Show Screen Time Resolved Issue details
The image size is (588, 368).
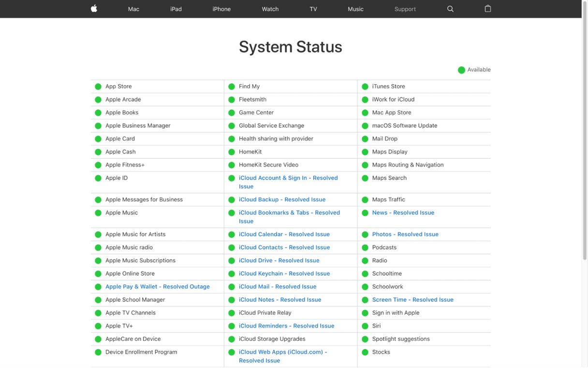pyautogui.click(x=412, y=300)
